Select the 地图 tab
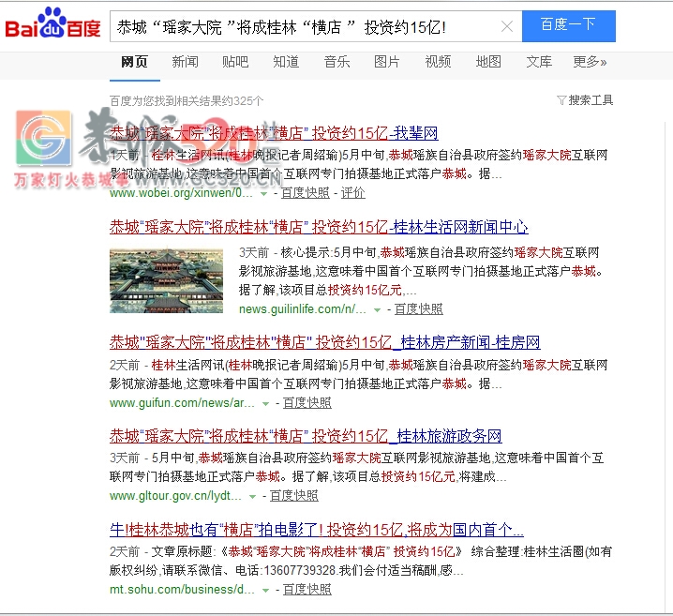The image size is (673, 616). pos(488,62)
